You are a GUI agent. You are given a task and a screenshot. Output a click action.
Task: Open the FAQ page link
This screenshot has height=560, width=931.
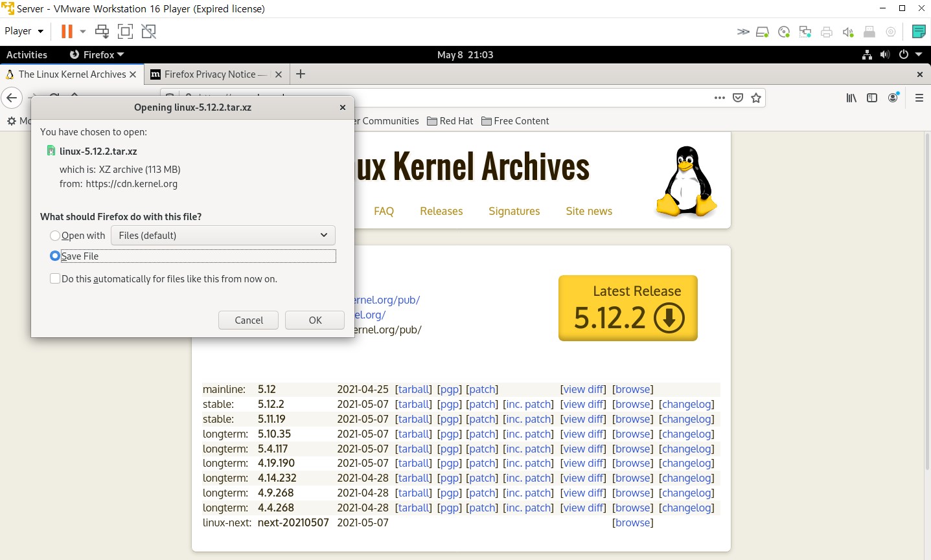coord(384,211)
